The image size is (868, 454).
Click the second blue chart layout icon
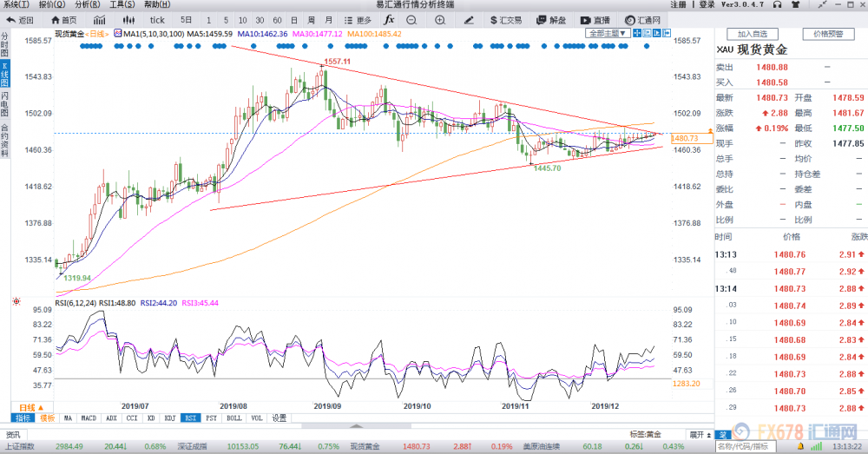point(647,33)
